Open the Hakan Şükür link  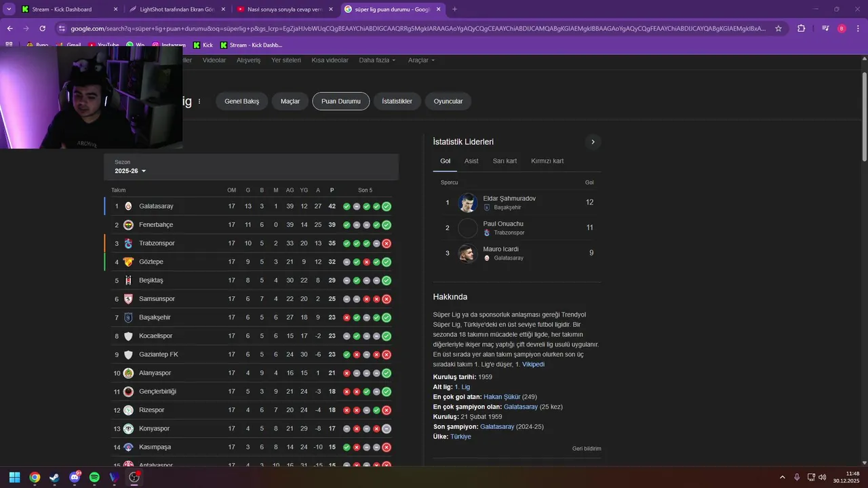click(502, 397)
